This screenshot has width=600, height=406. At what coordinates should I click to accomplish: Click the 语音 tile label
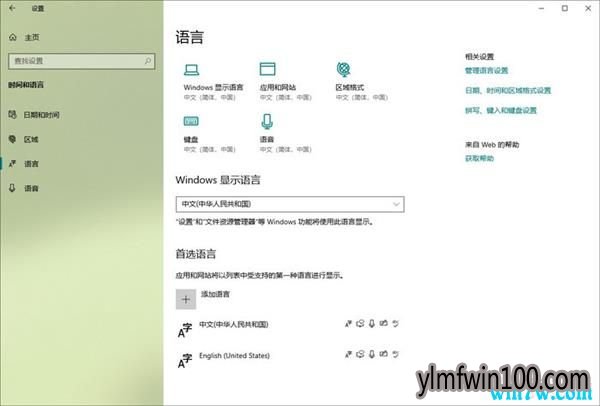point(267,139)
